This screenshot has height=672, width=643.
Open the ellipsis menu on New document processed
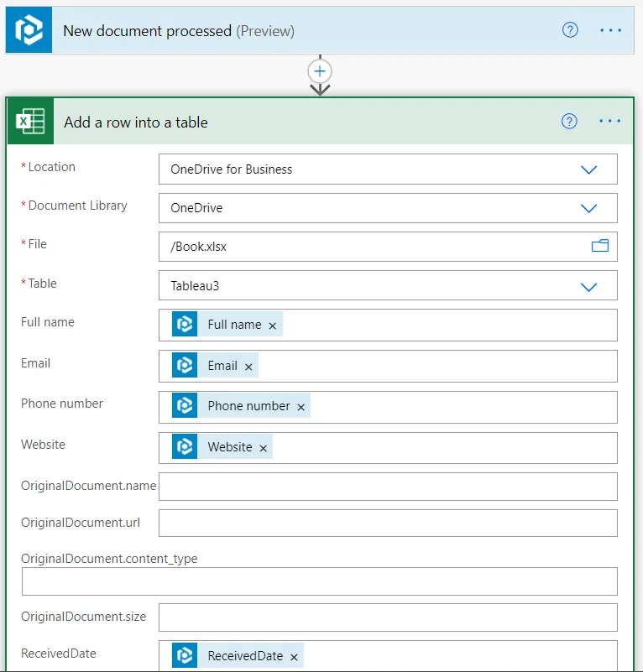tap(610, 29)
